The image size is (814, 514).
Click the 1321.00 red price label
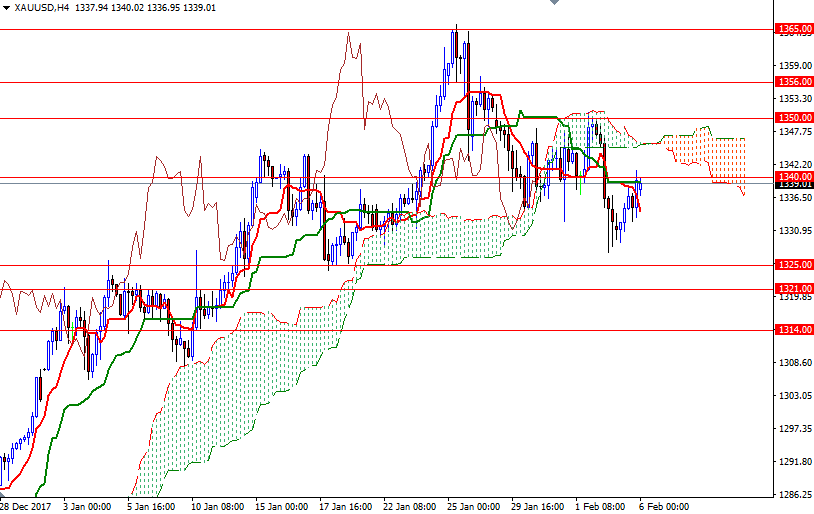click(x=793, y=289)
